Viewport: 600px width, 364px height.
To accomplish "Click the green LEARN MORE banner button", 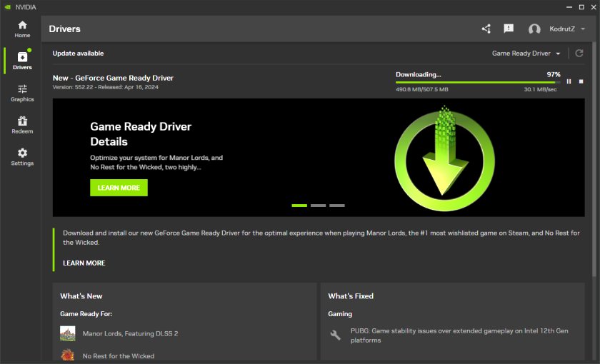I will coord(119,188).
